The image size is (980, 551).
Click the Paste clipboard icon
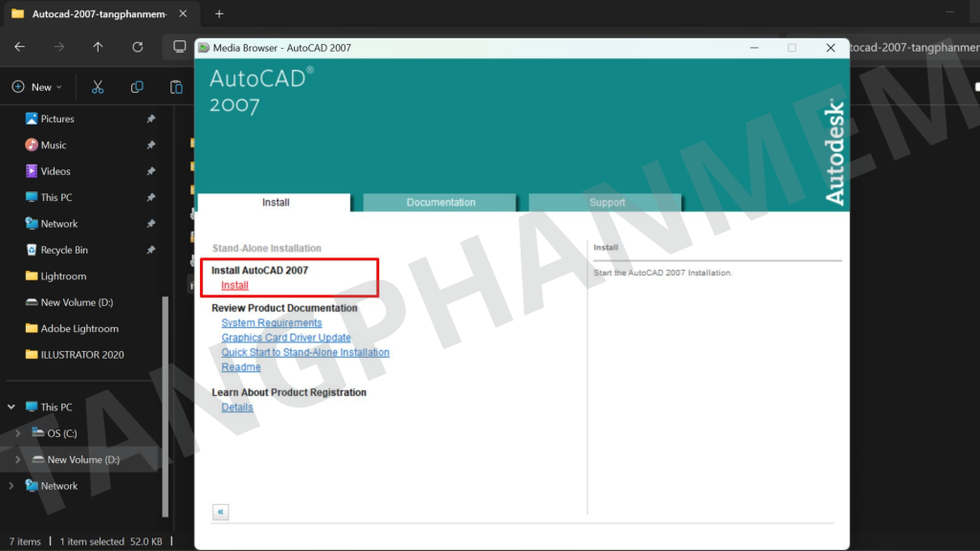[x=176, y=87]
